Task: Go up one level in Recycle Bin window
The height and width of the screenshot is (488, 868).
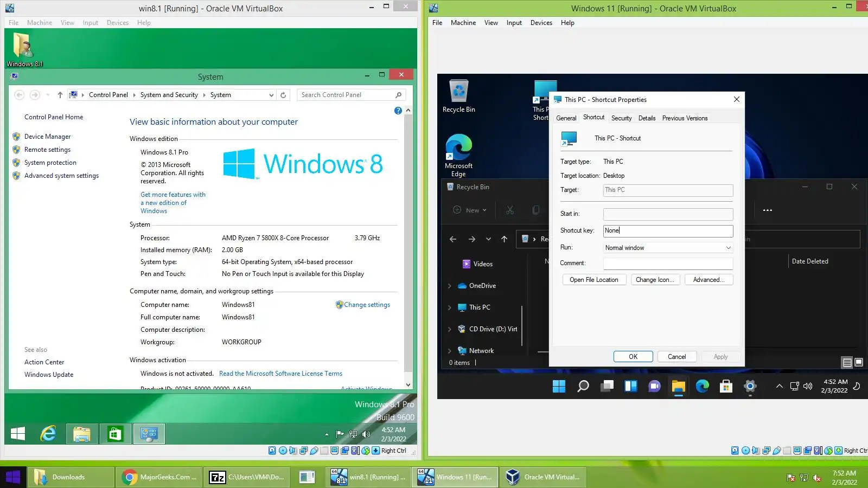Action: (505, 239)
